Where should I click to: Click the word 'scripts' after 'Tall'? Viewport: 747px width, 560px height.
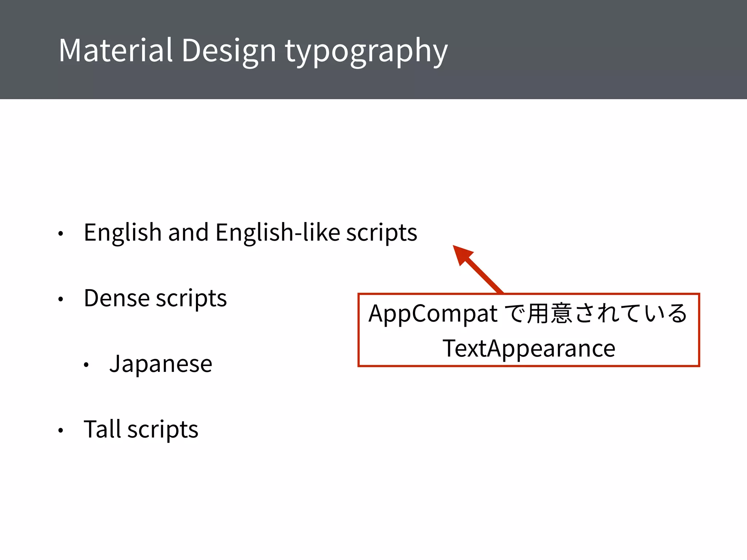click(163, 429)
